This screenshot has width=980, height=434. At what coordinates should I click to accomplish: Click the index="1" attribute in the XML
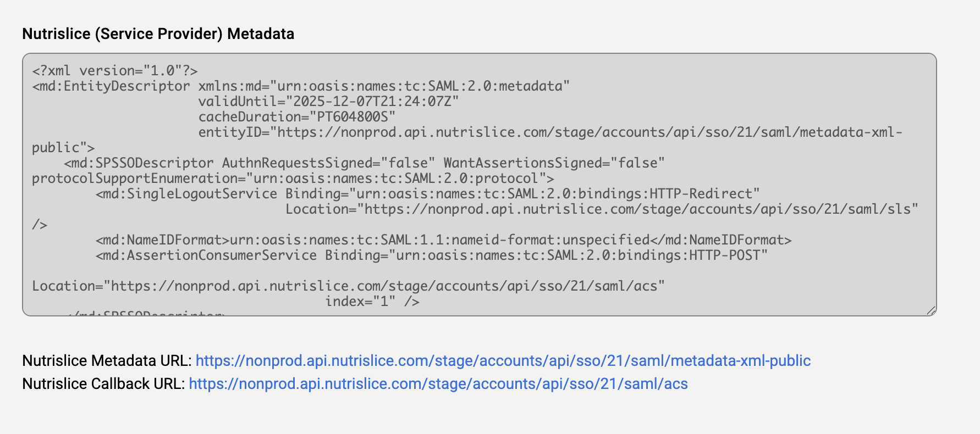click(360, 302)
